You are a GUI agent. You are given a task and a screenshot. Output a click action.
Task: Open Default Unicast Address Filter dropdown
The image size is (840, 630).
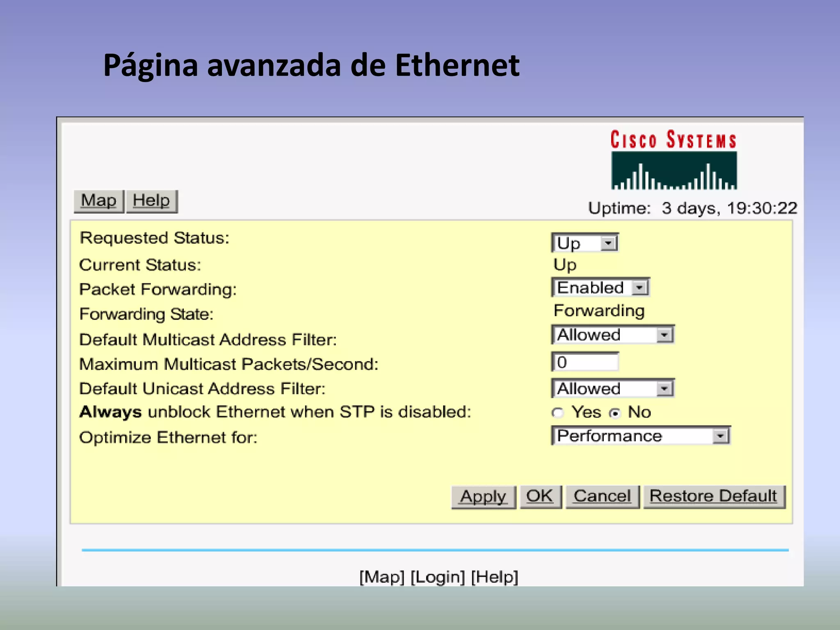(613, 388)
